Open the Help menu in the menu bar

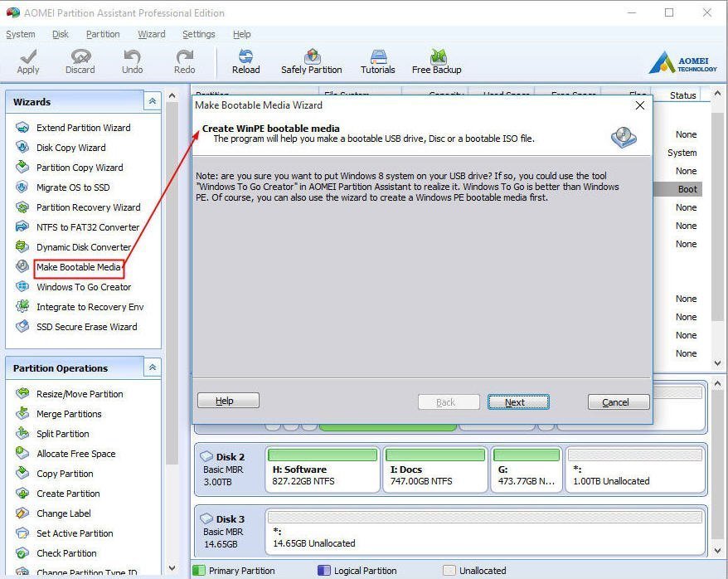242,34
